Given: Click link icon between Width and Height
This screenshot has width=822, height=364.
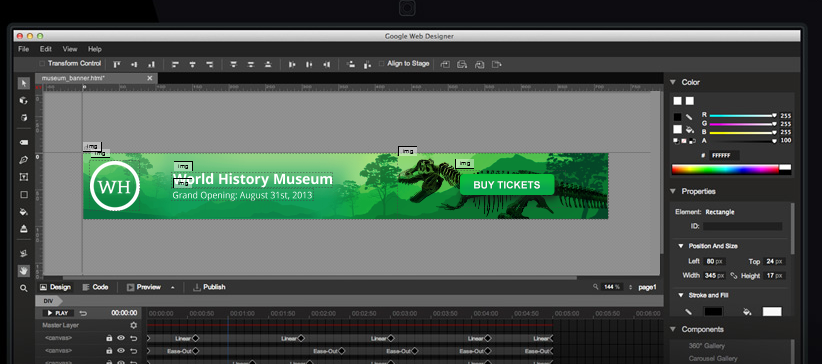Looking at the screenshot, I should click(x=733, y=275).
